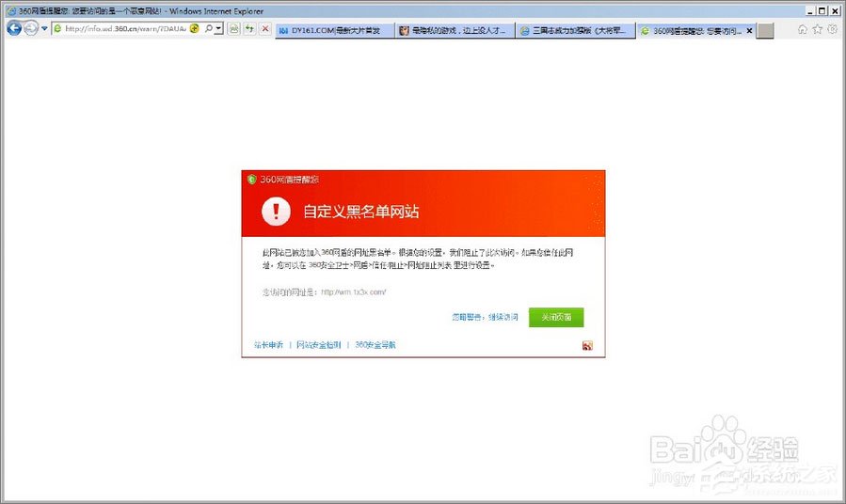Stop loading with the red X icon
This screenshot has width=846, height=504.
coord(265,29)
